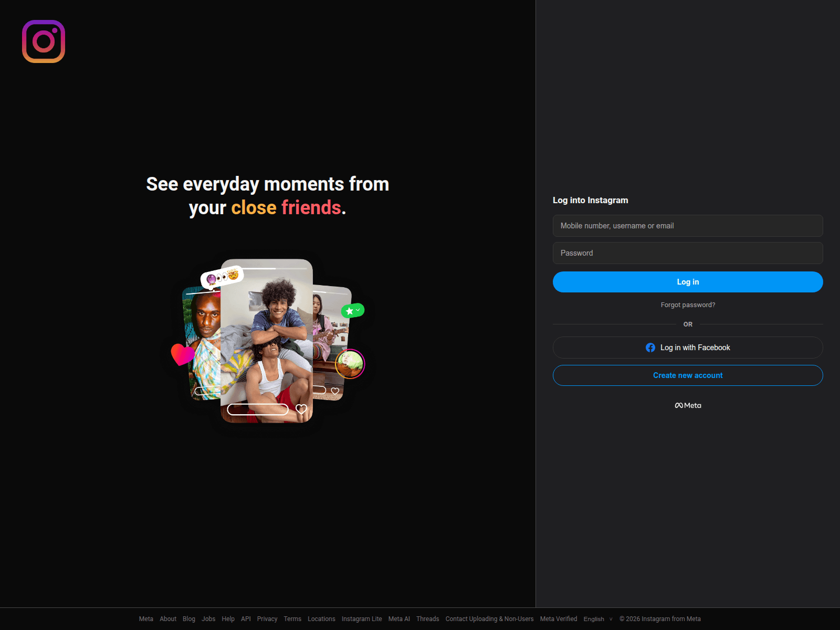Viewport: 840px width, 630px height.
Task: Click the Meta Verified footer link
Action: click(x=558, y=619)
